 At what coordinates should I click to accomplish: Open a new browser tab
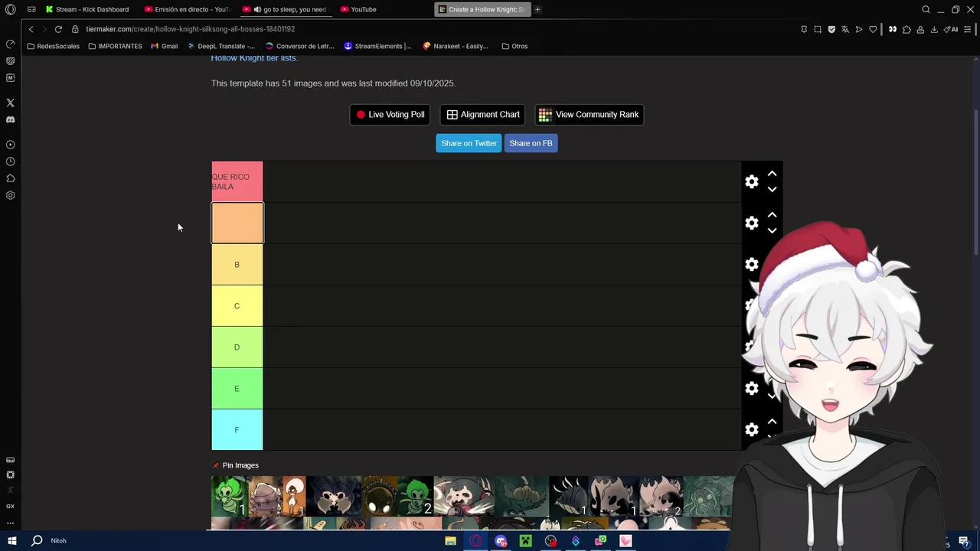[x=537, y=9]
